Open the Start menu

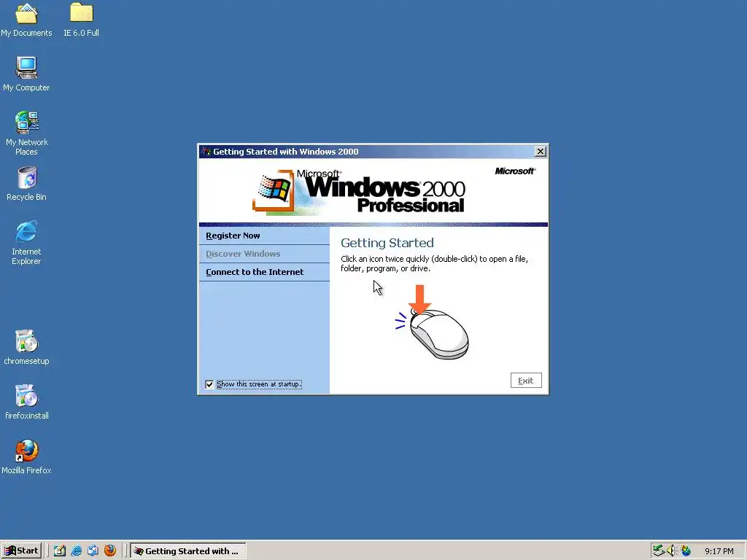click(x=21, y=551)
